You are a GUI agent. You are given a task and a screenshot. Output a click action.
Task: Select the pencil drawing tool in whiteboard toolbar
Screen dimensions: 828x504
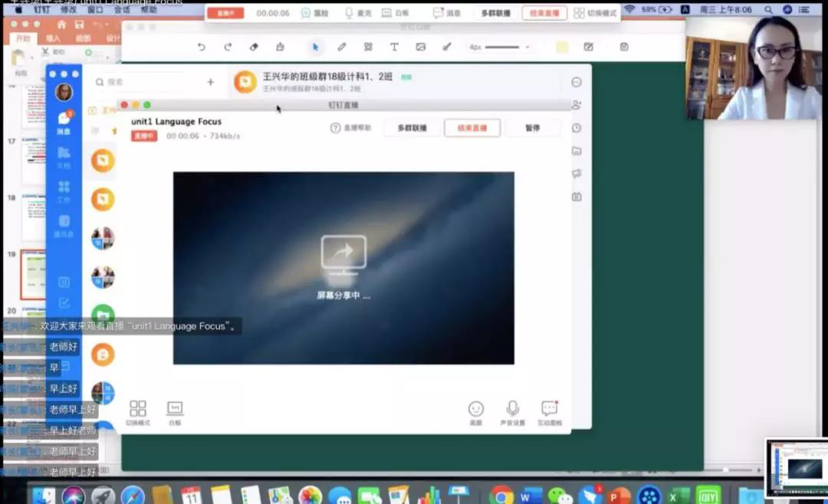coord(342,47)
